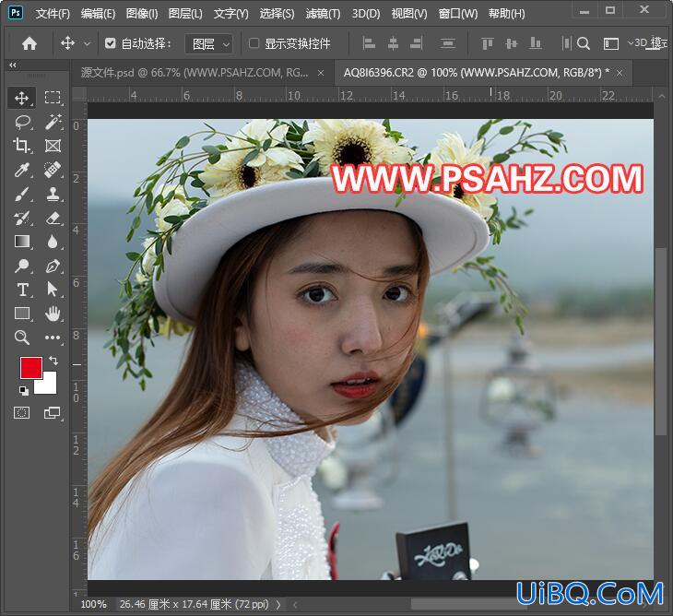The image size is (673, 616).
Task: Open the 文件(F) menu
Action: tap(53, 14)
